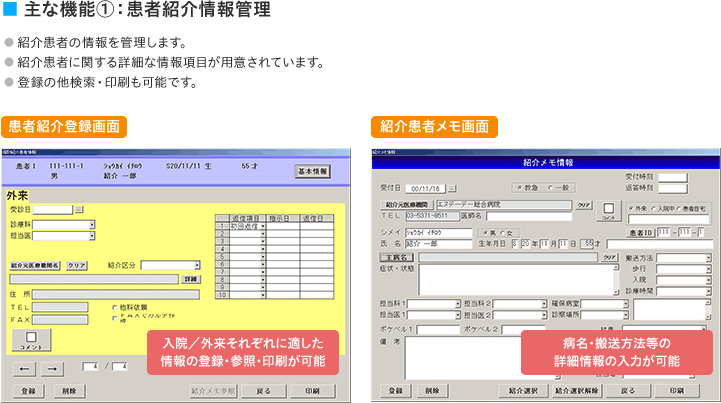Click the 外来 tab label in registration window
Image resolution: width=721 pixels, height=403 pixels.
click(x=17, y=196)
